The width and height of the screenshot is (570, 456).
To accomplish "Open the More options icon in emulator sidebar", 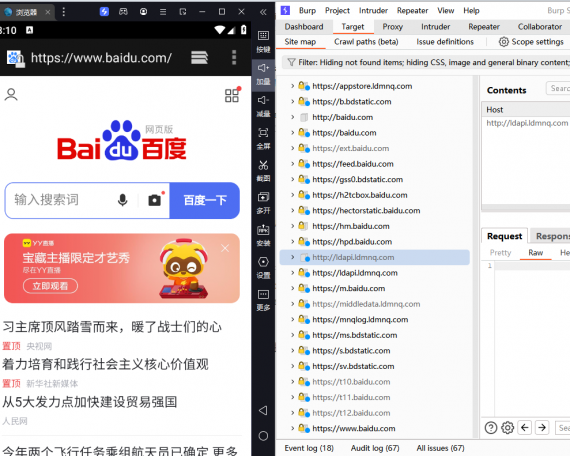I will tap(263, 294).
